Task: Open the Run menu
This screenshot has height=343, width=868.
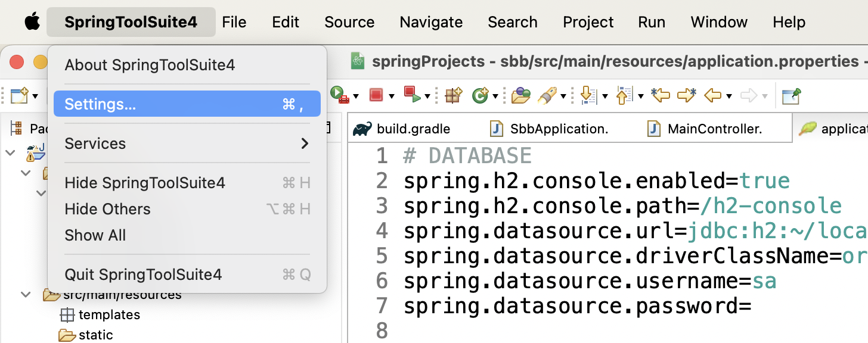Action: click(652, 22)
